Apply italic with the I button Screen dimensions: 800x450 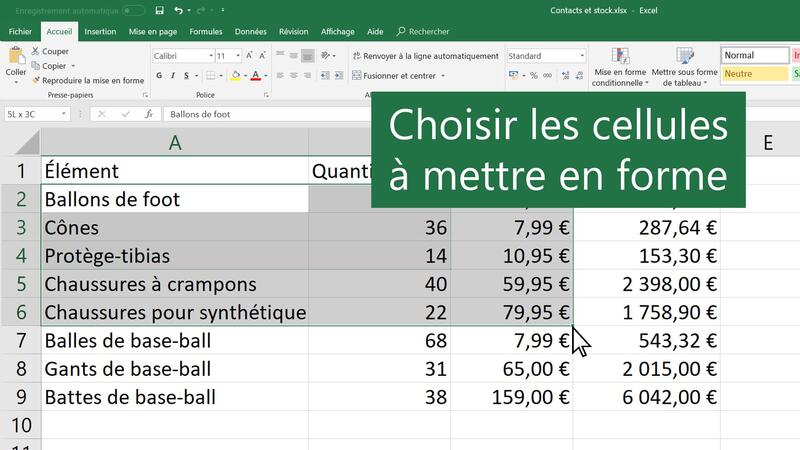173,76
